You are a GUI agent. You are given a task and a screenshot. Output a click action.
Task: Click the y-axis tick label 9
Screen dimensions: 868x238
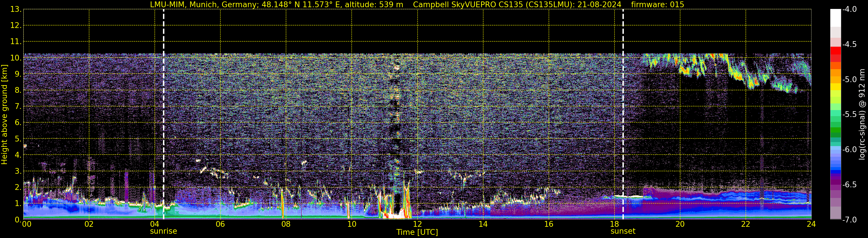[18, 74]
